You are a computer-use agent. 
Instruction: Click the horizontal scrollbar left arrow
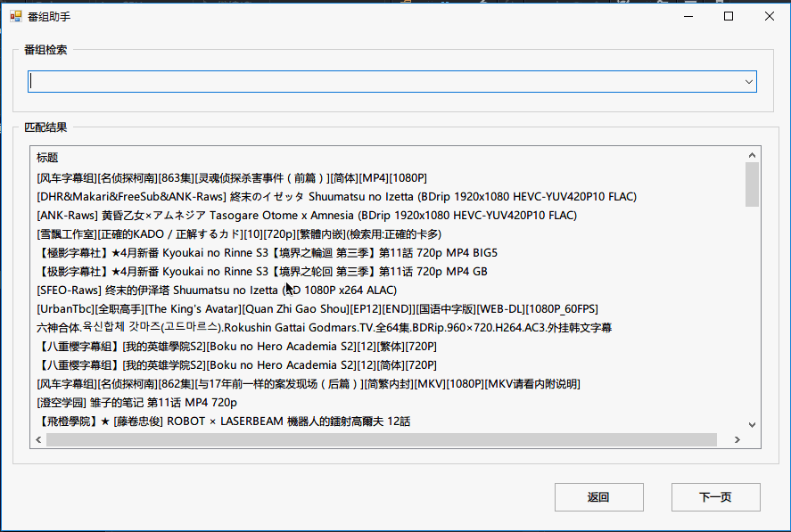37,438
